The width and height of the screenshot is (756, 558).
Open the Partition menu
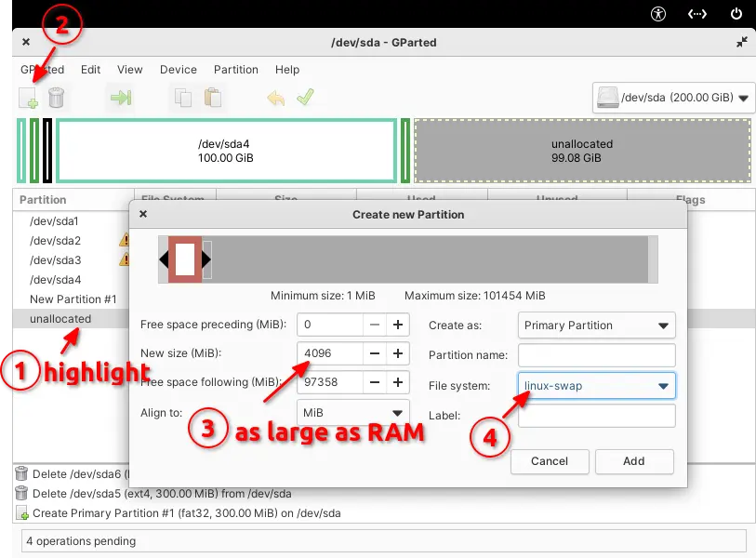point(236,70)
